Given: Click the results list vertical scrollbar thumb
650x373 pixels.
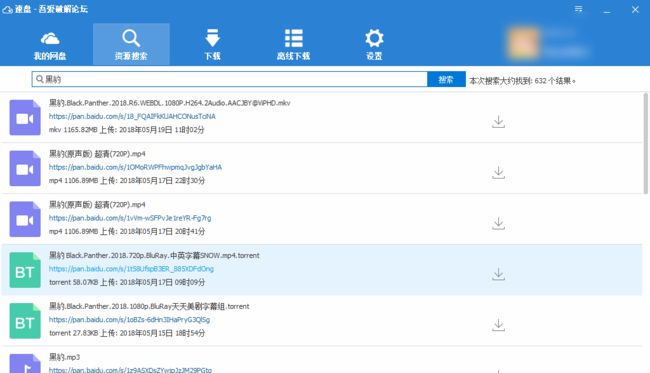Looking at the screenshot, I should pos(645,143).
